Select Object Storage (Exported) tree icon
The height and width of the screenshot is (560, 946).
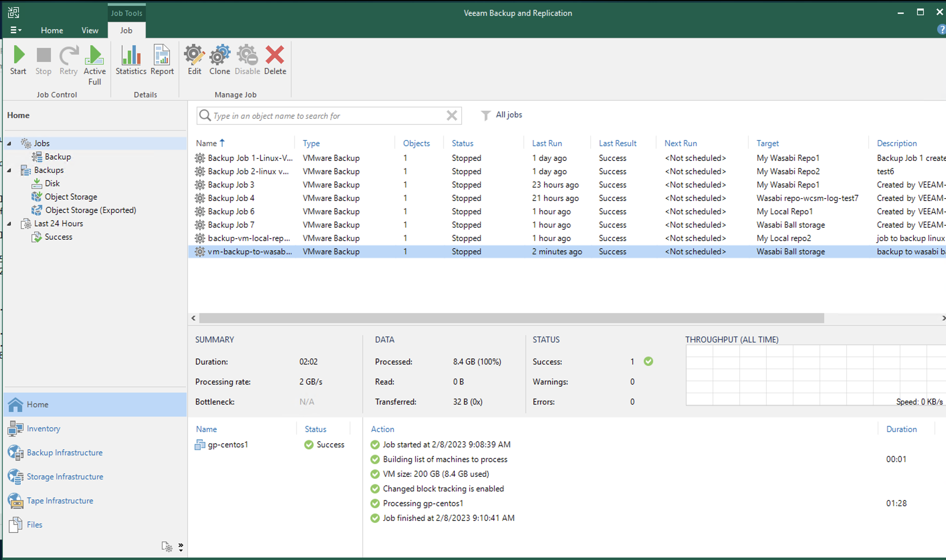click(37, 210)
